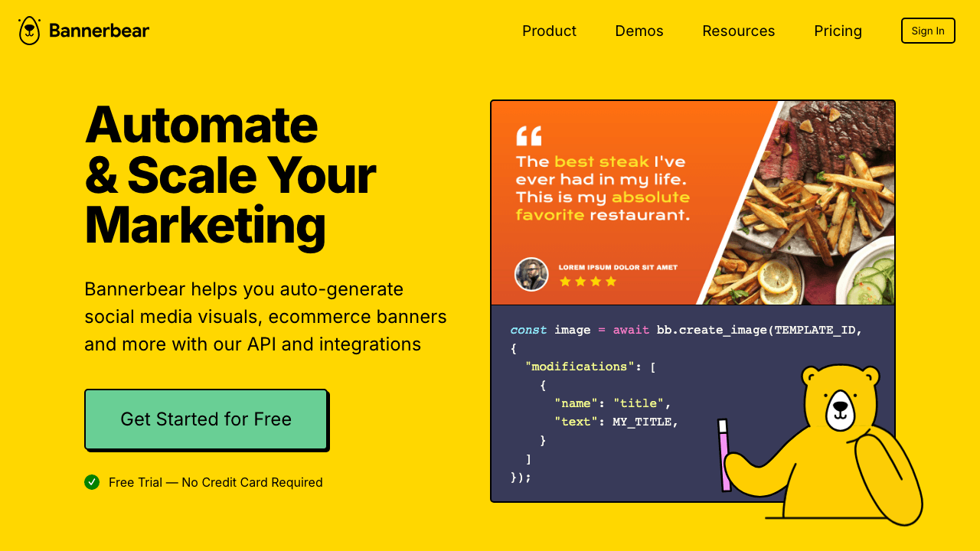Click the create_image code line
Viewport: 980px width, 551px height.
(x=686, y=330)
